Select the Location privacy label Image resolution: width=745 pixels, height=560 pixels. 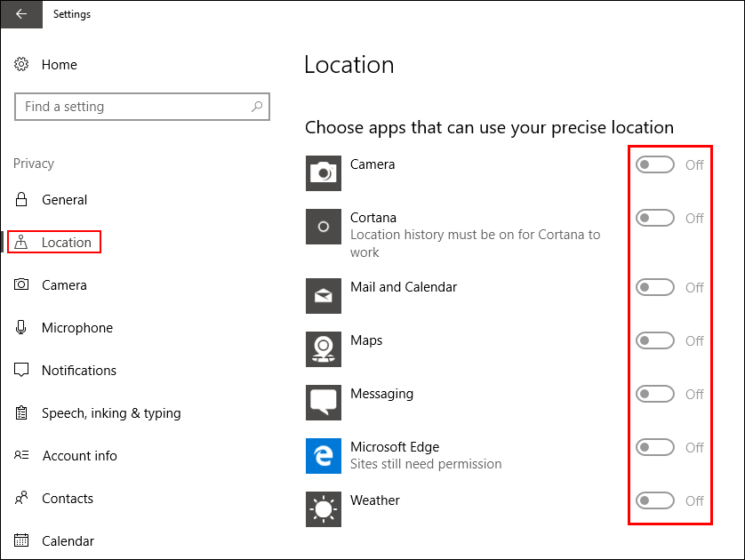coord(67,243)
